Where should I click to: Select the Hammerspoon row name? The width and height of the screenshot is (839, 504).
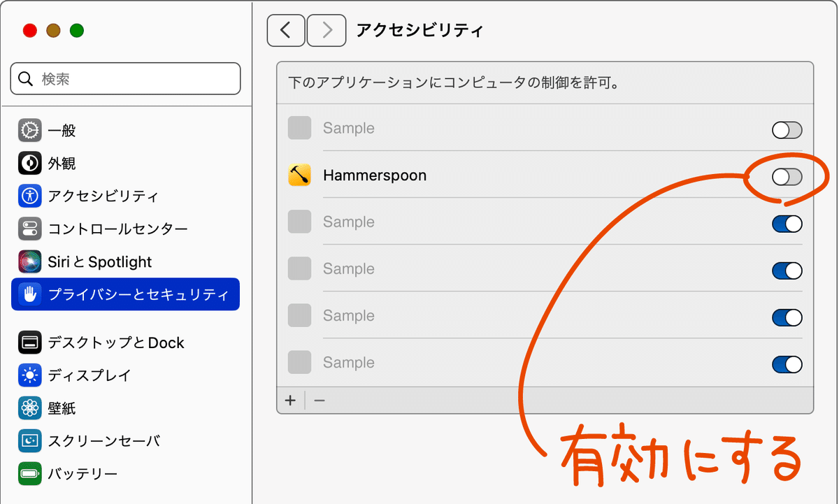click(375, 175)
